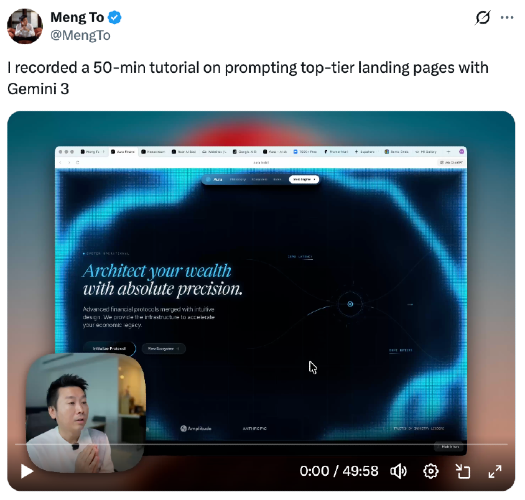Select the Aura Finance browser tab
The width and height of the screenshot is (525, 500).
pos(123,152)
